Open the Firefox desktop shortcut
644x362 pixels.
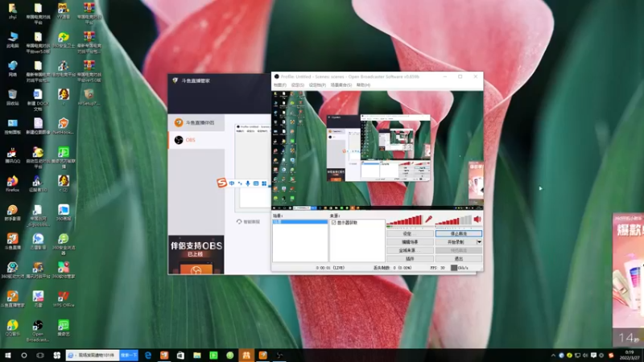coord(12,184)
